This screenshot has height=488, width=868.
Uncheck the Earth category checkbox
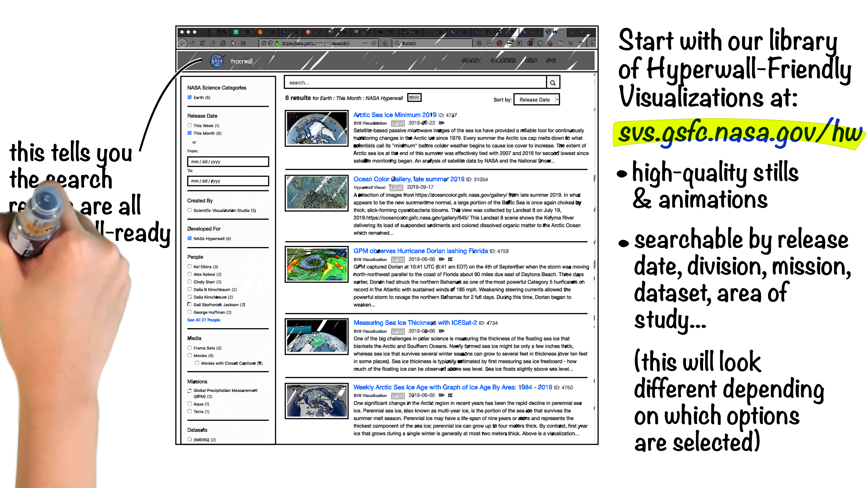click(x=190, y=97)
